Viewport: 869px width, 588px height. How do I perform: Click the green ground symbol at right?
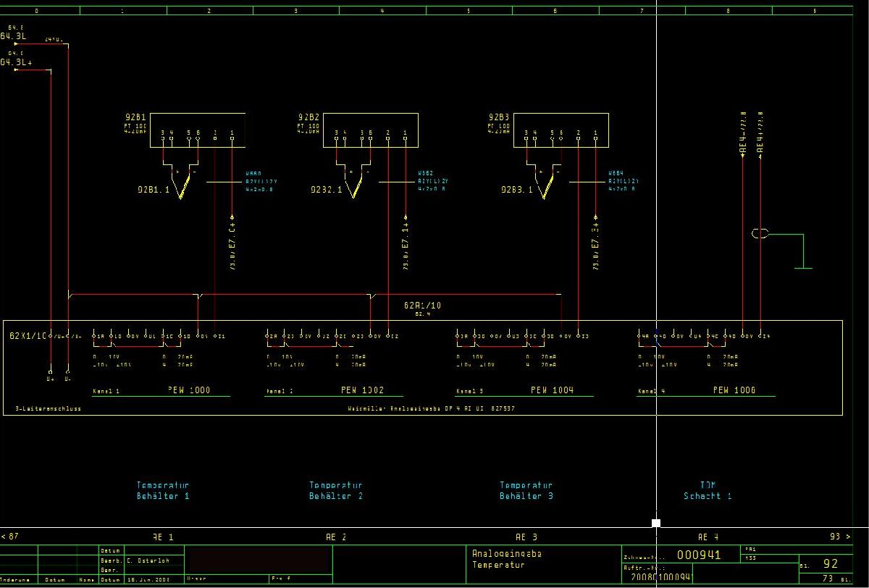(803, 267)
